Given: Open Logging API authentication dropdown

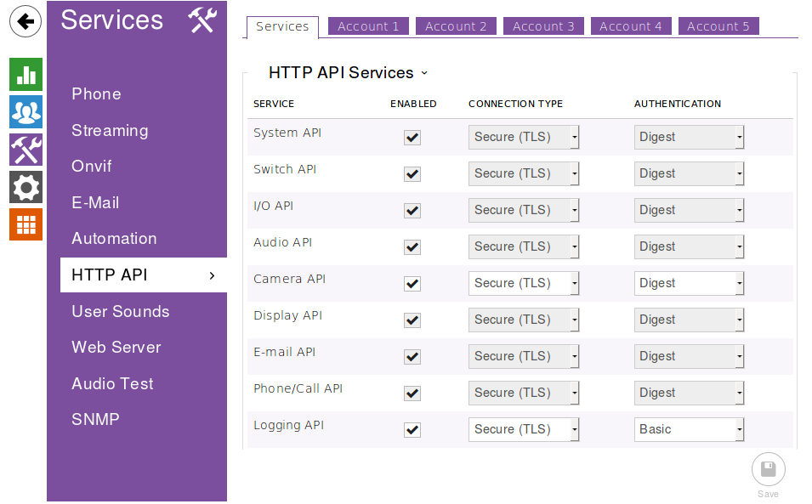Looking at the screenshot, I should [x=689, y=430].
